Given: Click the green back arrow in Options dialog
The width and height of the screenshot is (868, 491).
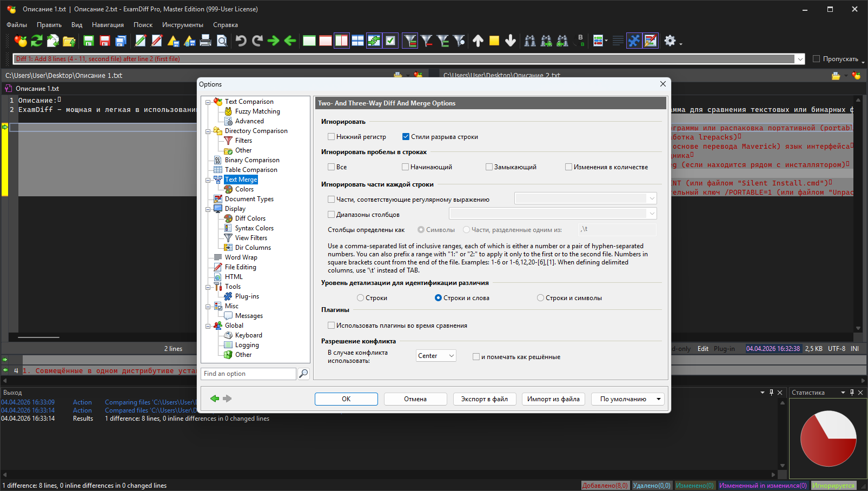Looking at the screenshot, I should coord(215,399).
